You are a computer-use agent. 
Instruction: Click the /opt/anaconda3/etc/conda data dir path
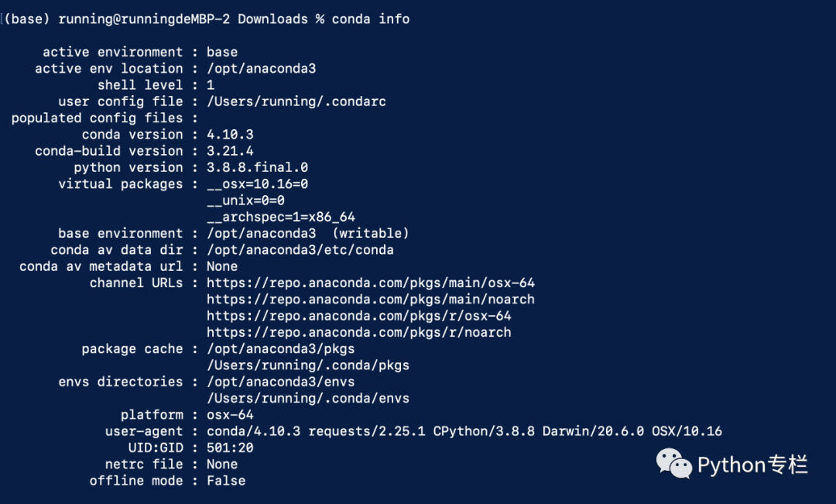[x=300, y=250]
